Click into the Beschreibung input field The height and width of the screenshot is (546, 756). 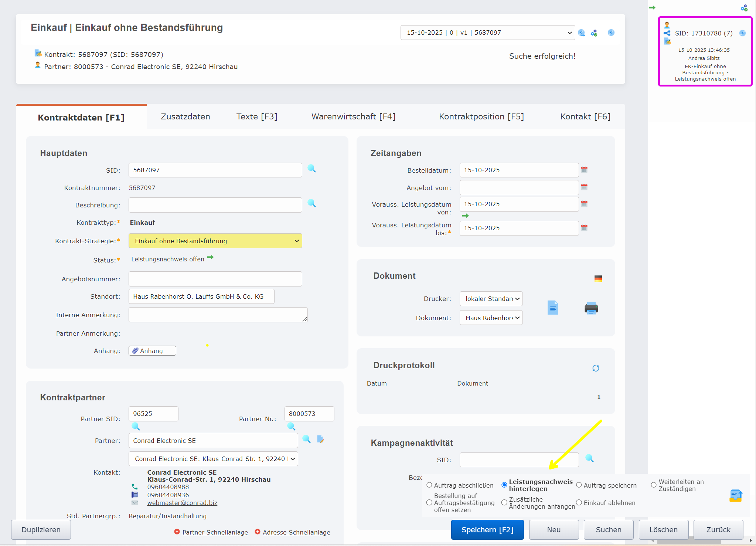pos(215,205)
